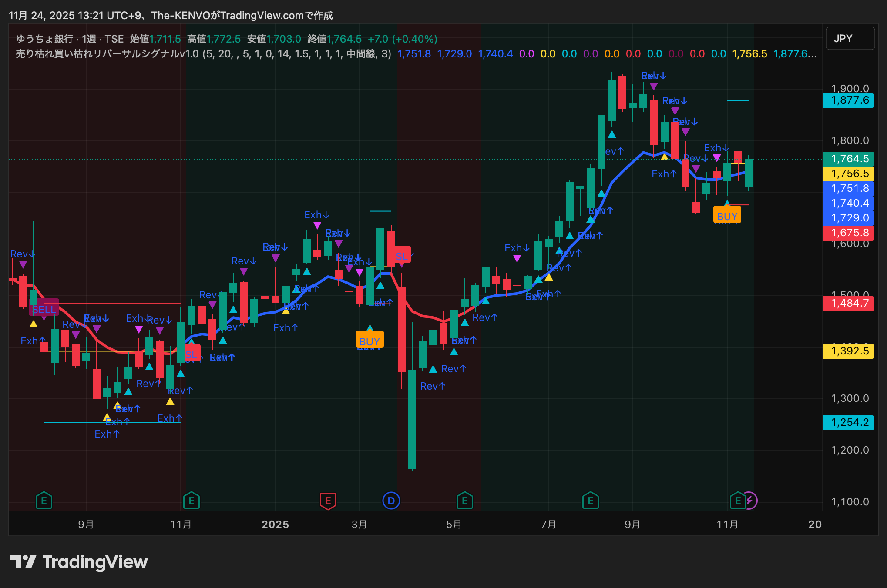
Task: Click the red 1,484.7 price label
Action: [849, 303]
